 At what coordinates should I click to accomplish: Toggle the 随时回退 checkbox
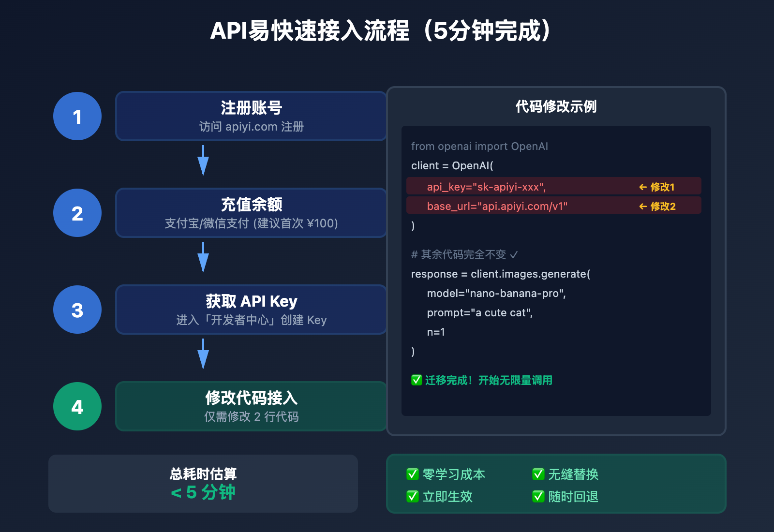[x=537, y=497]
